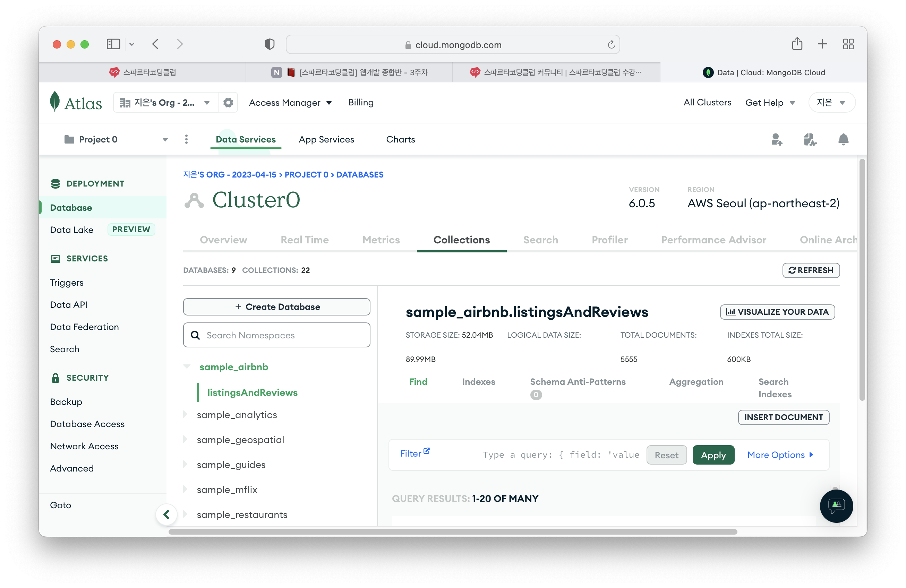
Task: Expand the sample_guides database
Action: [185, 464]
